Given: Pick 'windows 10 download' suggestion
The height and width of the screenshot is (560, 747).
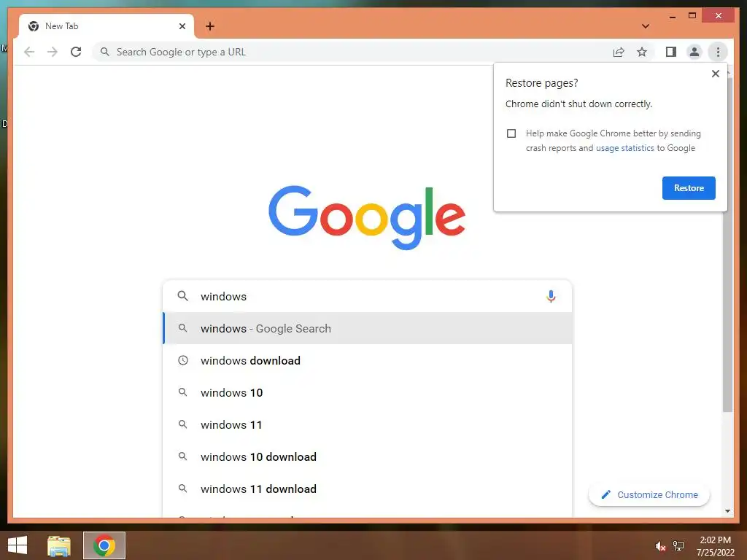Looking at the screenshot, I should coord(368,456).
